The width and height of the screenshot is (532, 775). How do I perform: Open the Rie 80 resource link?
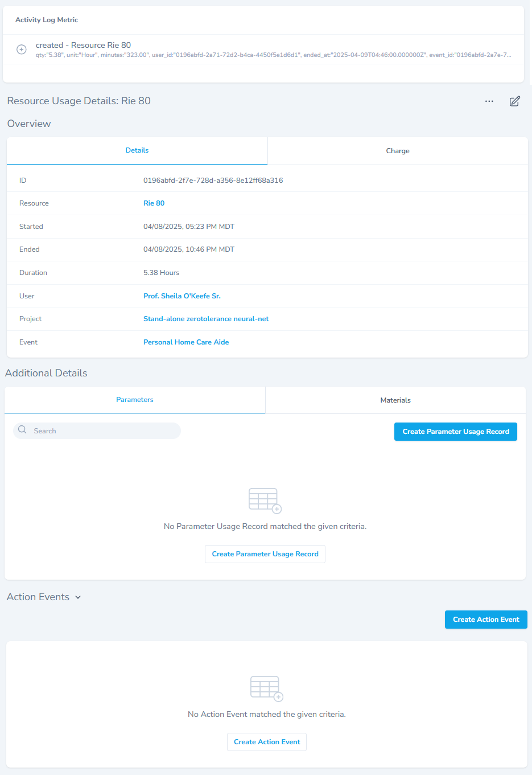click(154, 203)
